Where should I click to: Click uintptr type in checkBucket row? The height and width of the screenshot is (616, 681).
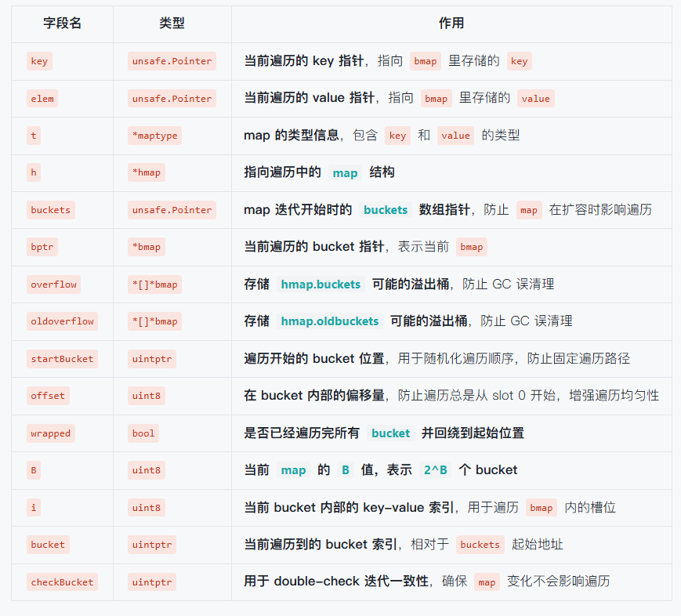[x=152, y=582]
